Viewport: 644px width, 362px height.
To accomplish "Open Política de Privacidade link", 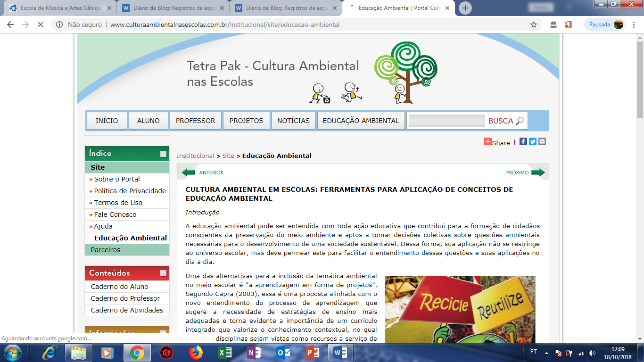I will coord(130,191).
